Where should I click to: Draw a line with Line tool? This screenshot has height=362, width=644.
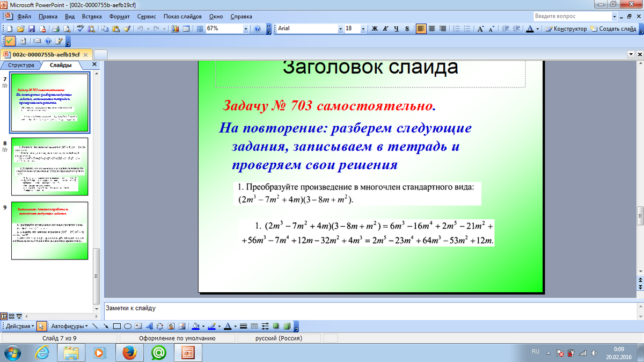(x=95, y=326)
